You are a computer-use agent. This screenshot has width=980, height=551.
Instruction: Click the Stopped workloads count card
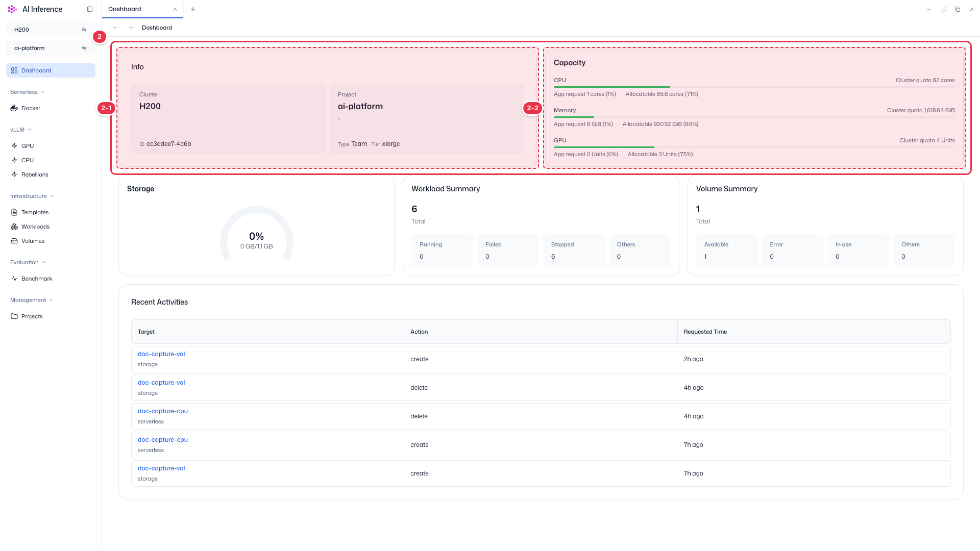click(574, 251)
